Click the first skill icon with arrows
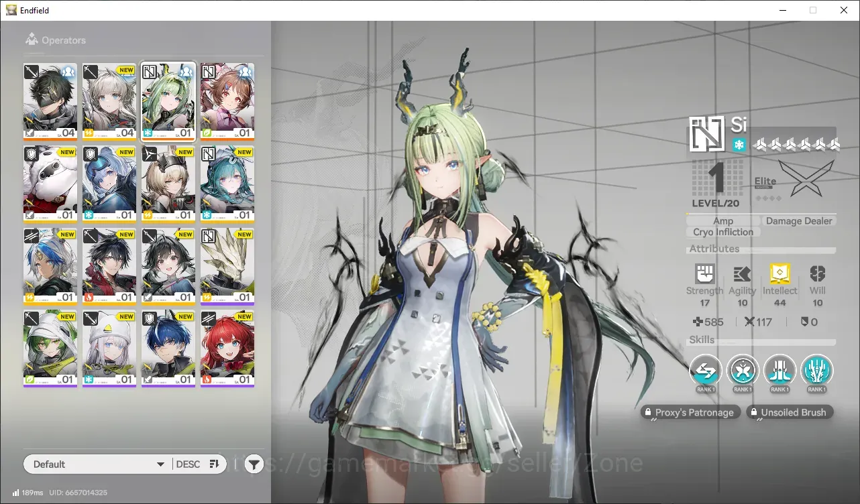 (x=706, y=370)
